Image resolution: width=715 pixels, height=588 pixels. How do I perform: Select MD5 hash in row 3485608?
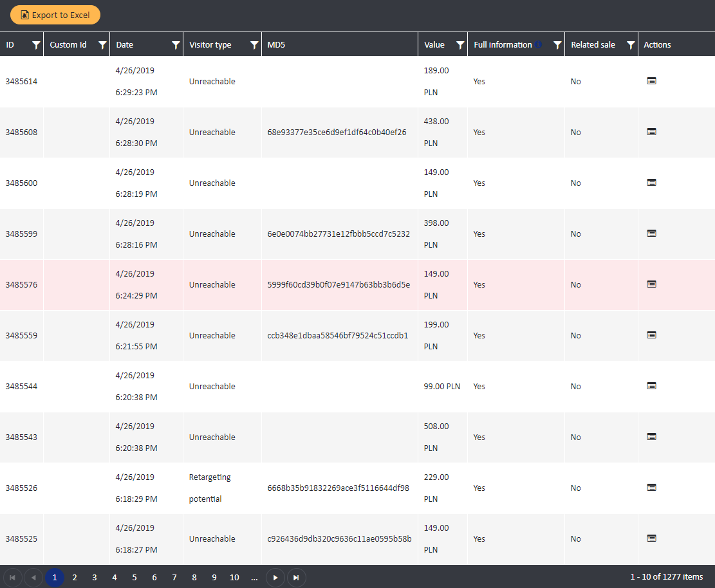(x=337, y=133)
